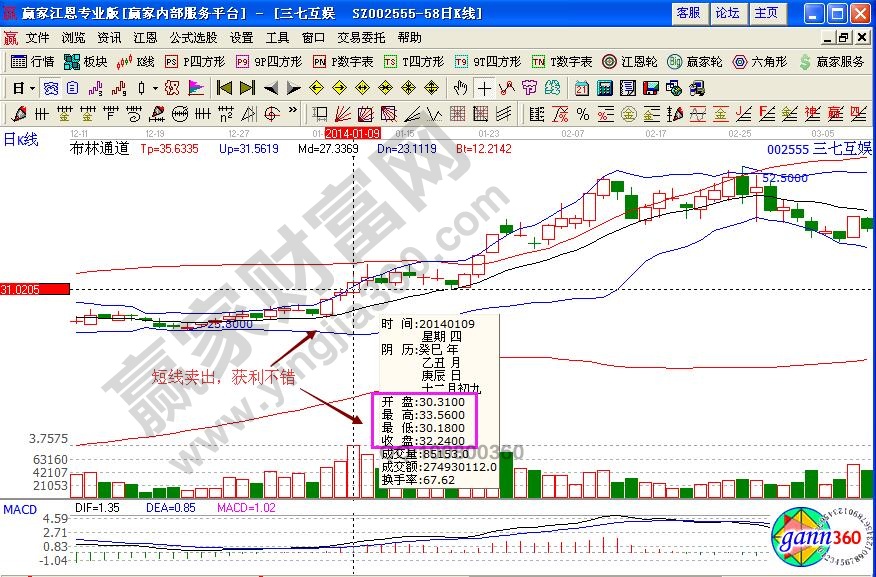Click the 论坛 forum button
Screen dimensions: 876x577
pyautogui.click(x=727, y=13)
